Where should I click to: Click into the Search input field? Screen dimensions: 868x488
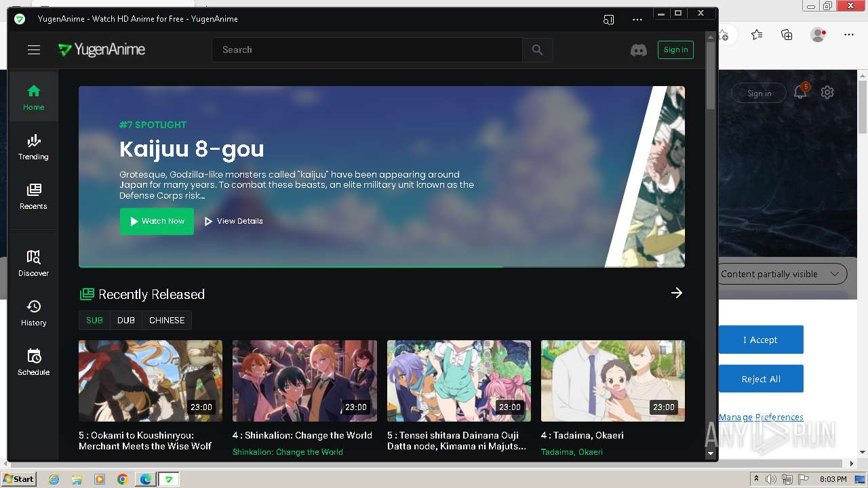coord(367,49)
